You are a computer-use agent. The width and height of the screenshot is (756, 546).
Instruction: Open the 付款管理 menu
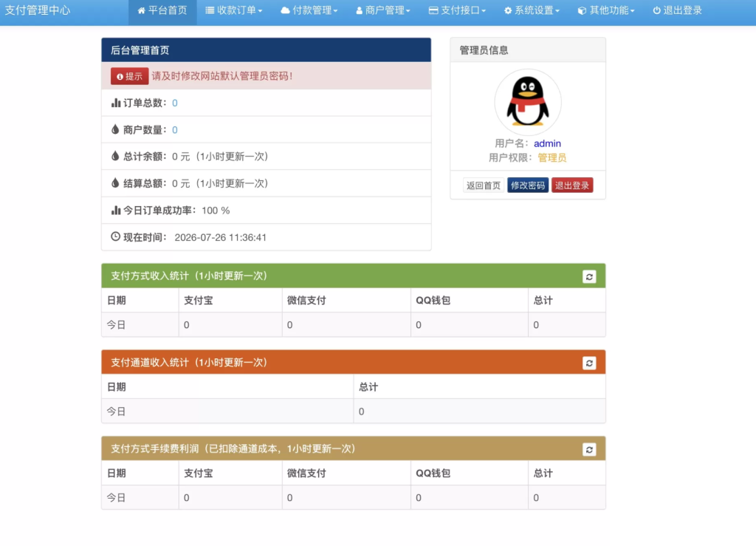309,10
